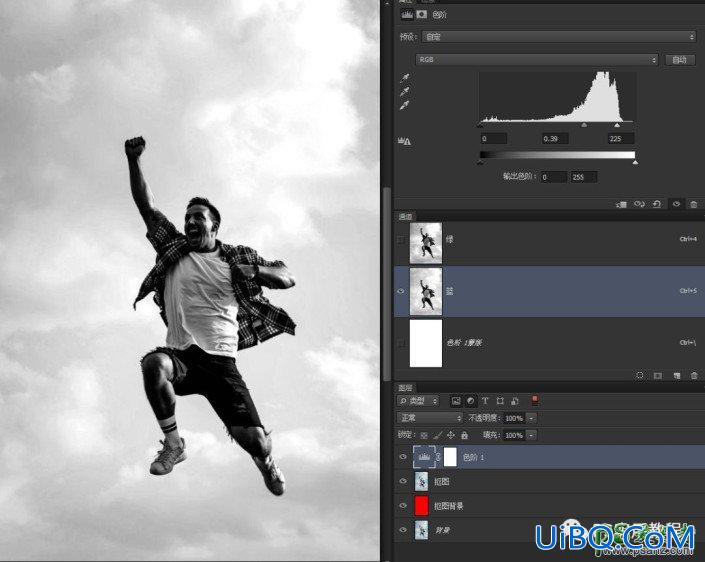Delete current channel trash icon
The width and height of the screenshot is (705, 562).
(x=694, y=375)
